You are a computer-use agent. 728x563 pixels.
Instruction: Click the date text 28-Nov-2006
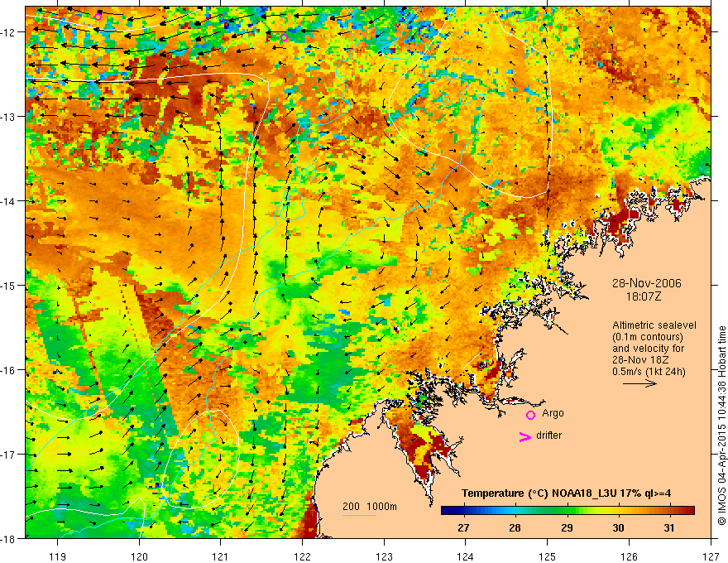point(647,283)
